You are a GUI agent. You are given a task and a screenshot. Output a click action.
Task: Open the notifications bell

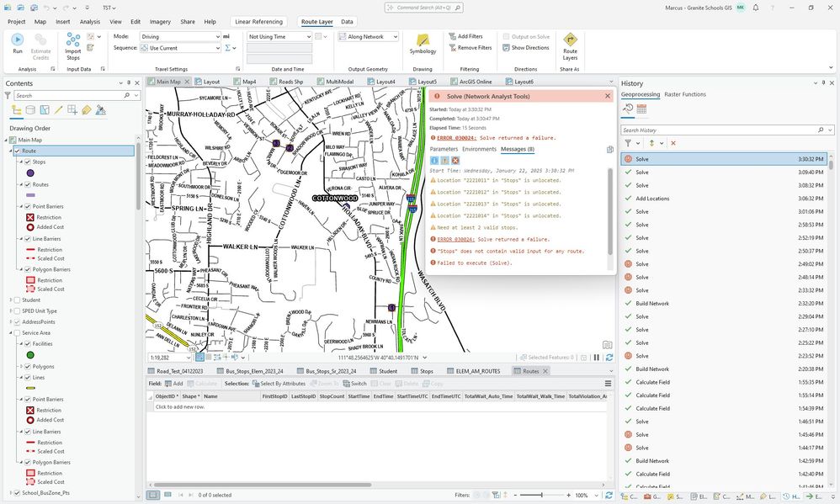point(755,8)
